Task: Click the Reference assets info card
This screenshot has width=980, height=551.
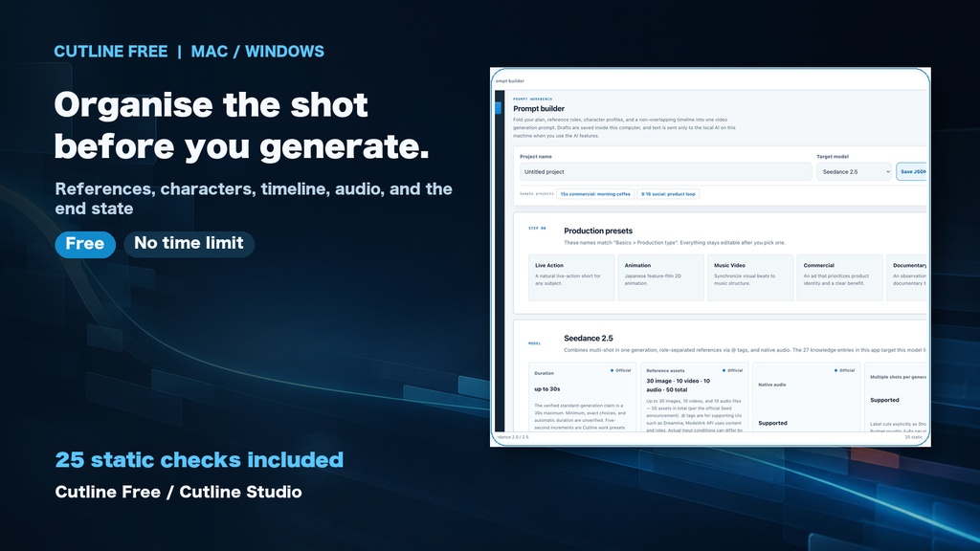Action: [x=695, y=397]
